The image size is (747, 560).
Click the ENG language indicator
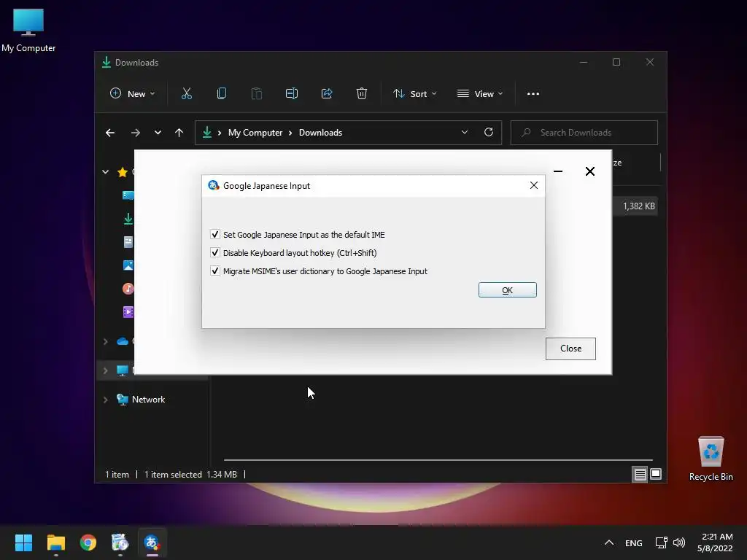(634, 542)
